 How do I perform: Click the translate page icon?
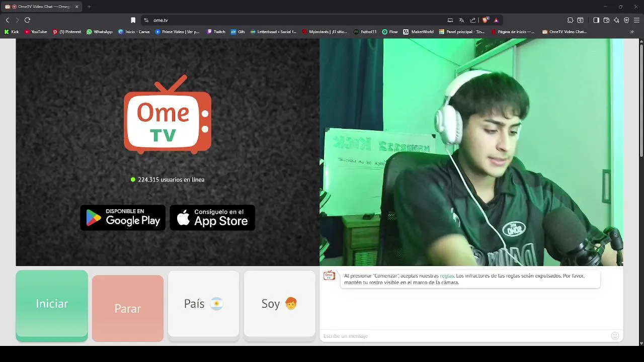coord(461,20)
